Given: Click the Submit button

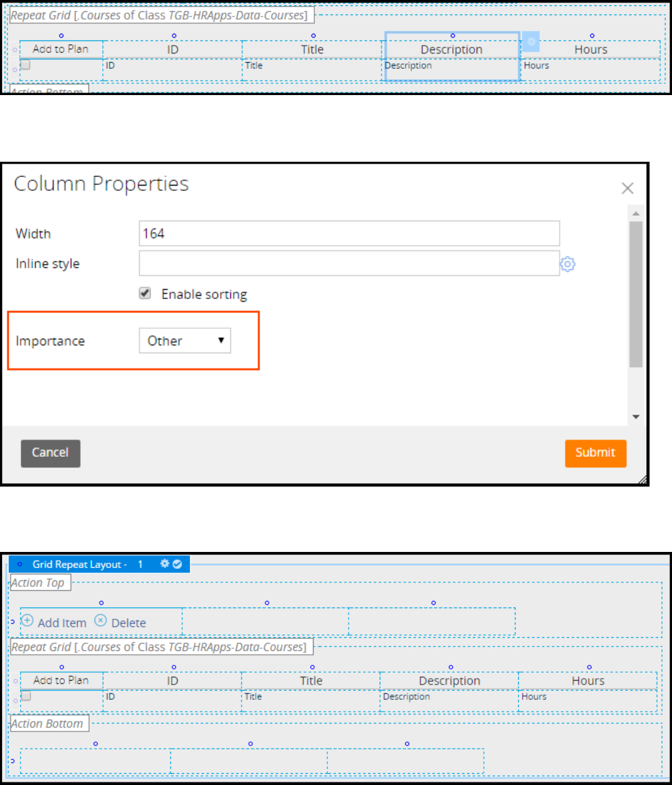Looking at the screenshot, I should tap(595, 453).
